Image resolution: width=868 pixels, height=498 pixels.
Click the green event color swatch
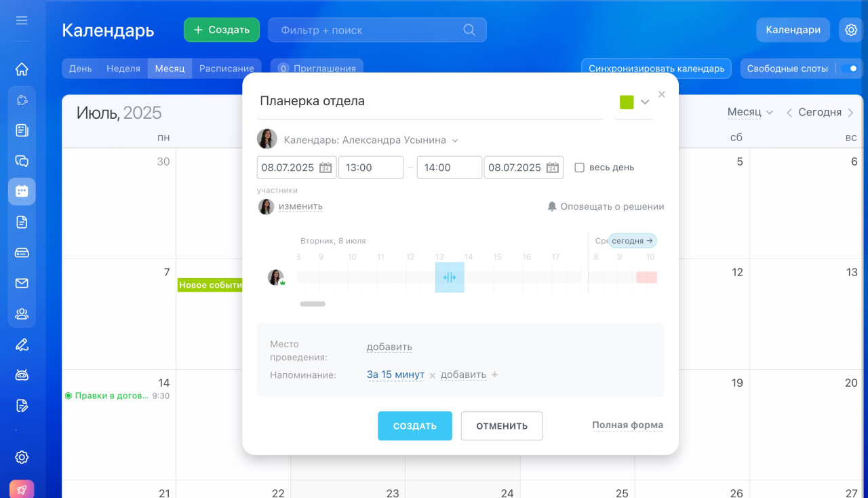pyautogui.click(x=627, y=102)
